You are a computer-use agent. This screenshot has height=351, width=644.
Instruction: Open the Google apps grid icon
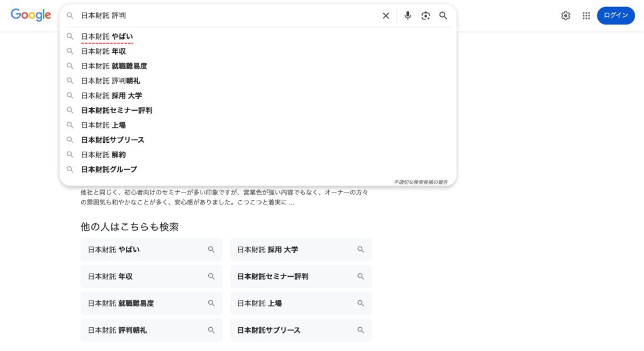(x=586, y=16)
